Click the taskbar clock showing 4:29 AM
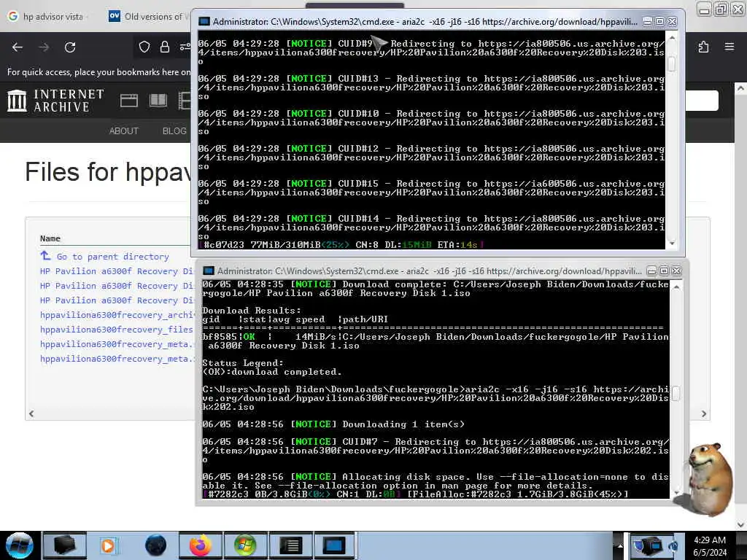 [x=709, y=546]
